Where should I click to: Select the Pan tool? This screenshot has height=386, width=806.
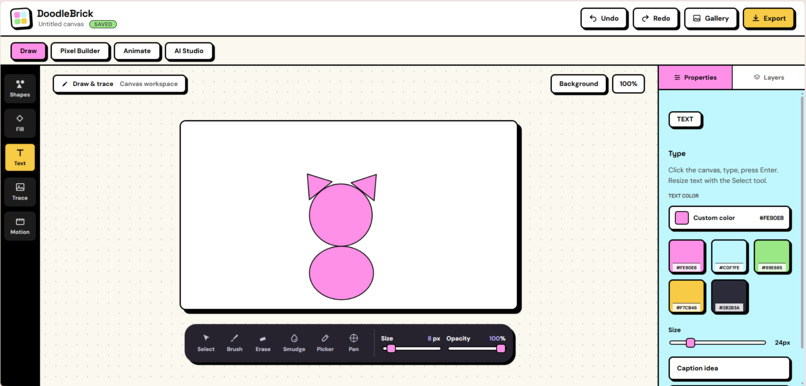[x=354, y=343]
